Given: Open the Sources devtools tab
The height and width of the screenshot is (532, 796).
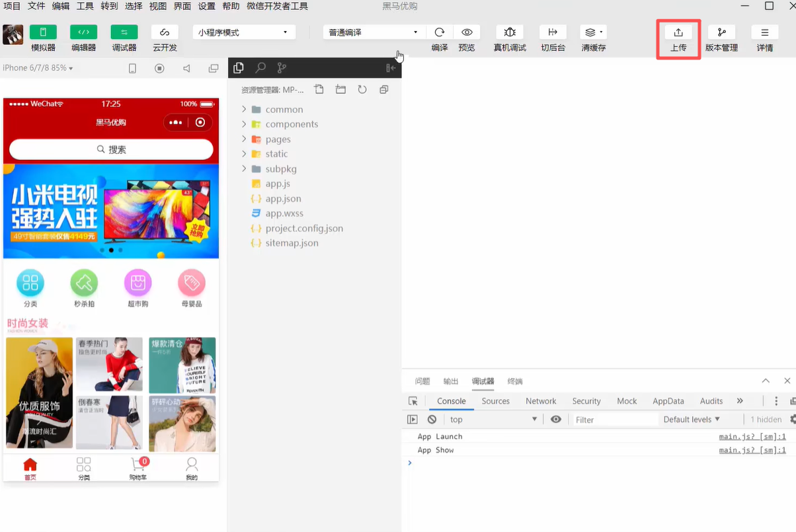Looking at the screenshot, I should point(496,401).
